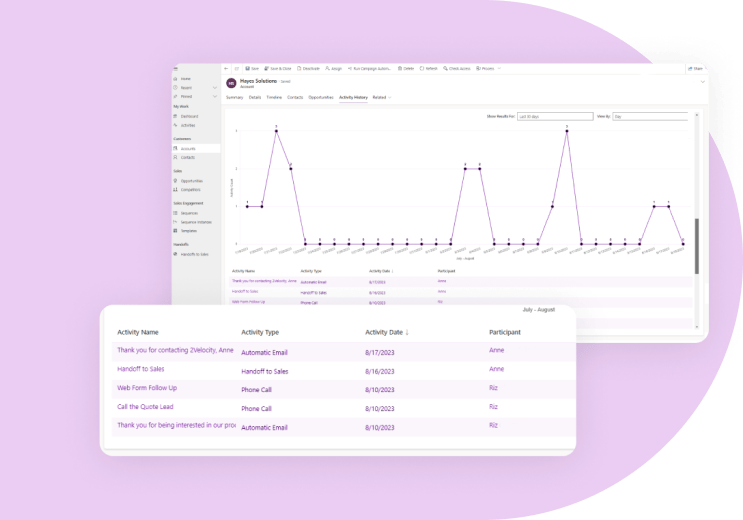Switch to the Timeline tab
Viewport: 743px width, 520px height.
point(272,97)
